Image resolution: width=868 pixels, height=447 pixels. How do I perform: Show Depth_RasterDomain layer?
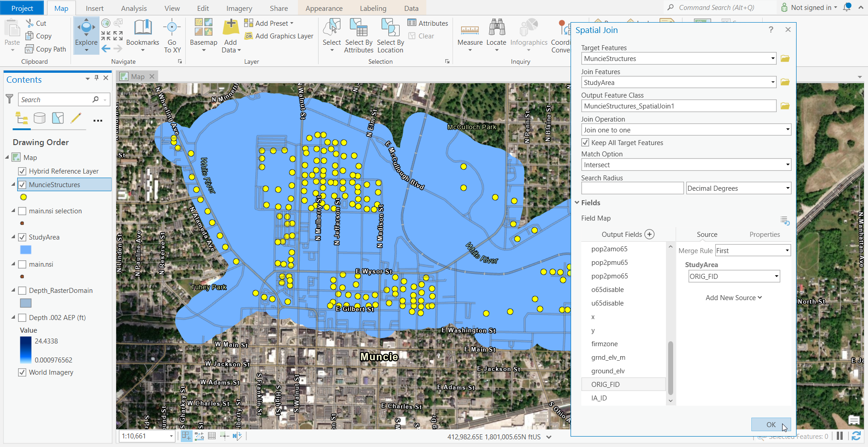[x=22, y=291]
